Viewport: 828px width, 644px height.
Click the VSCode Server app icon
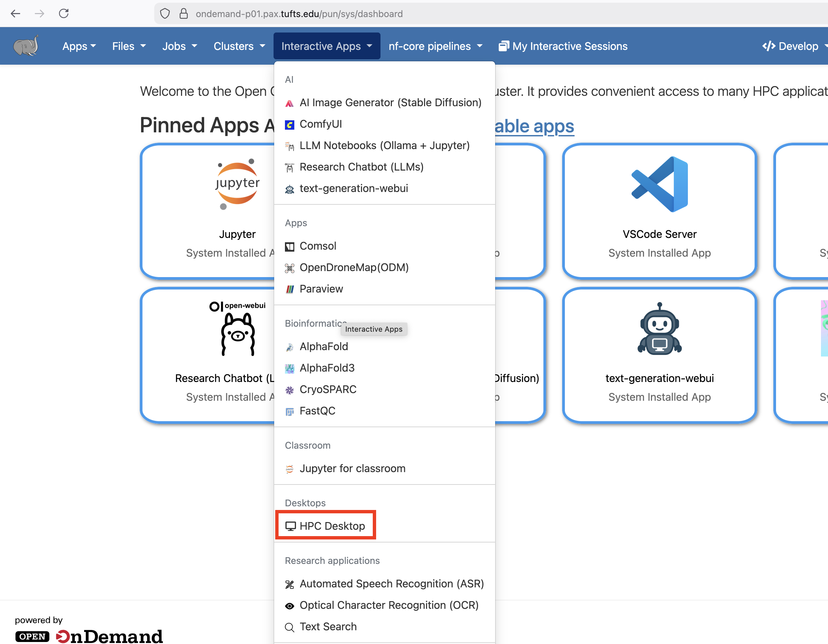[659, 184]
